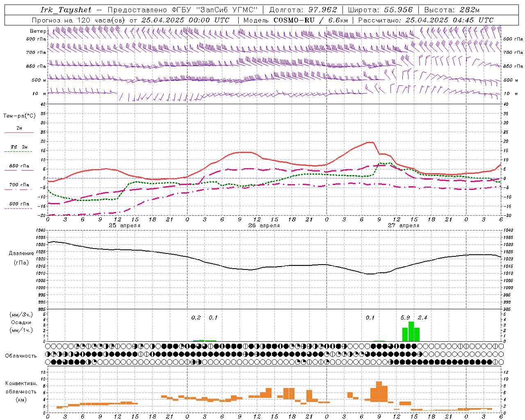Viewport: 525px width, 420px height.
Task: Click the model label 'COSMO-RU / 6.6км'
Action: [310, 20]
